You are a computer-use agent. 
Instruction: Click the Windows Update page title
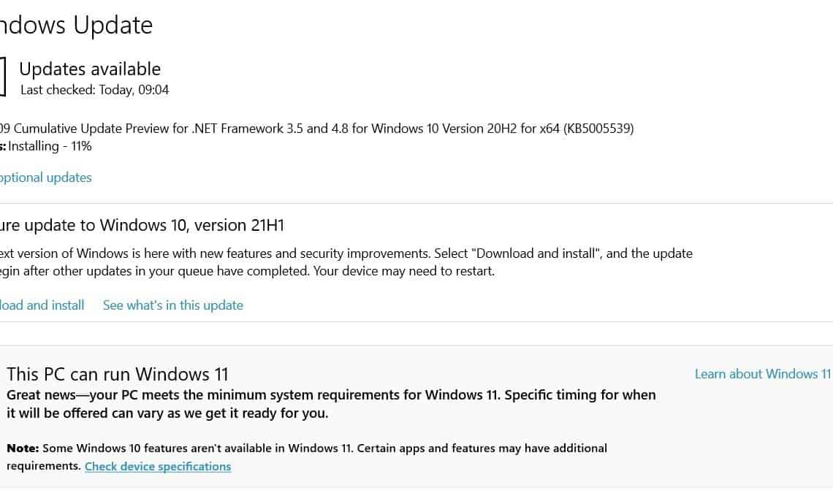click(x=77, y=25)
